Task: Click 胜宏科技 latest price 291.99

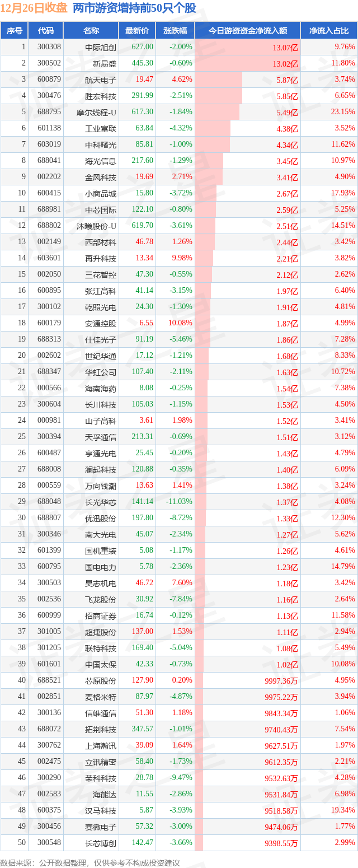Action: click(x=143, y=96)
